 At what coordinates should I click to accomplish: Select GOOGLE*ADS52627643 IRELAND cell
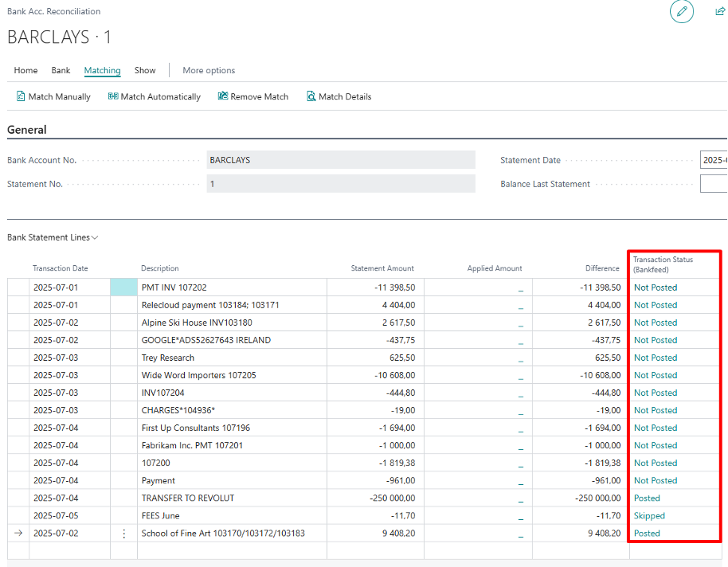pos(232,340)
